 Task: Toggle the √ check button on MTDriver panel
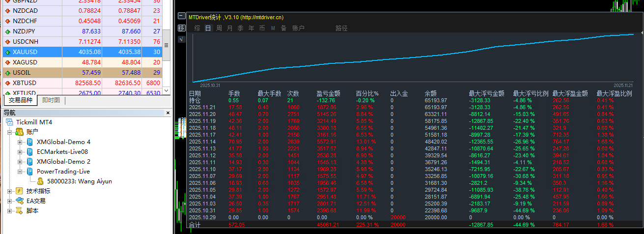pos(181,39)
